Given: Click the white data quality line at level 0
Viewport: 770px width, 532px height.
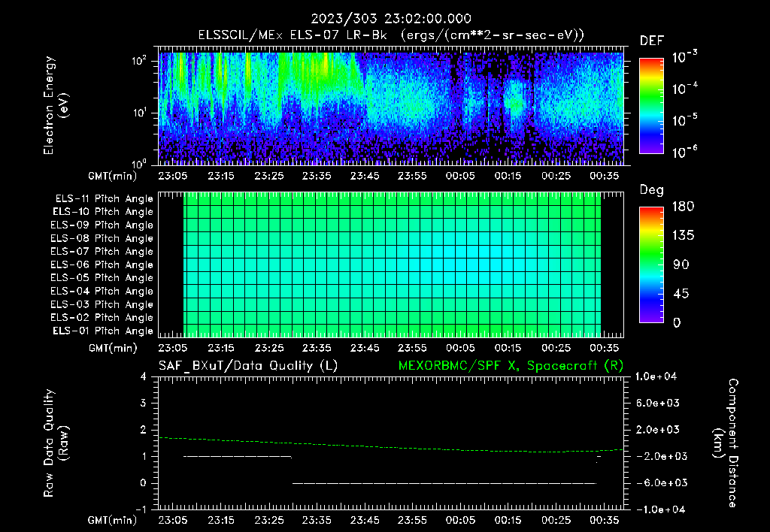Looking at the screenshot, I should coord(444,483).
